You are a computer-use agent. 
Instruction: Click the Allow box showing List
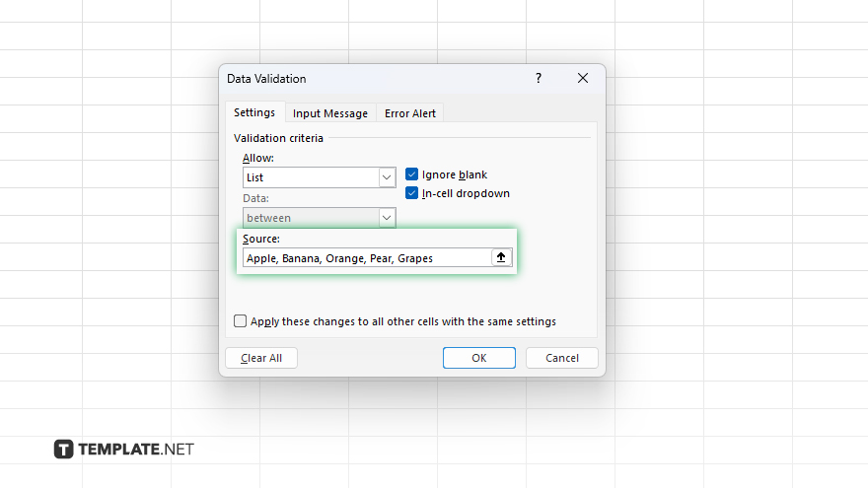(x=310, y=177)
